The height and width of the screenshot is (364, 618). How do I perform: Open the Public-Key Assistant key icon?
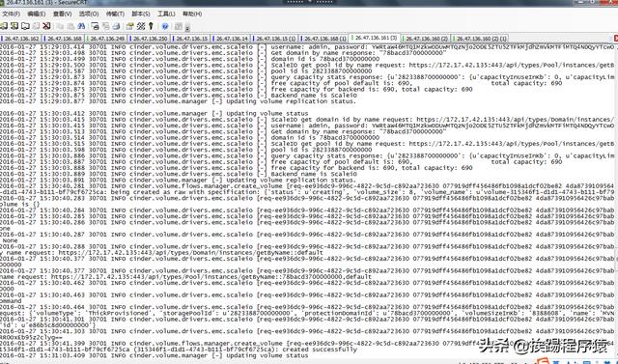click(x=151, y=26)
